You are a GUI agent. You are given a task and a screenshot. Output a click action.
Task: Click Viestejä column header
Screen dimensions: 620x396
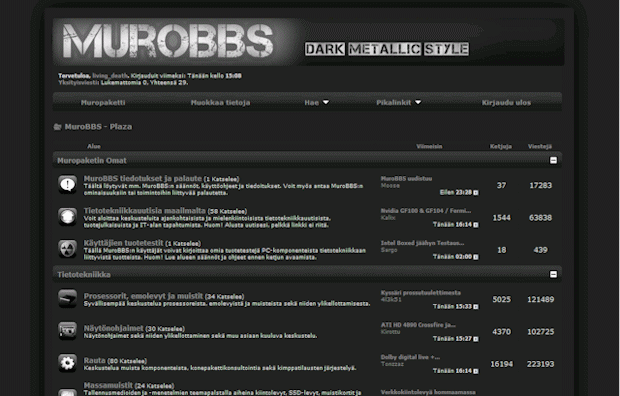(x=540, y=146)
